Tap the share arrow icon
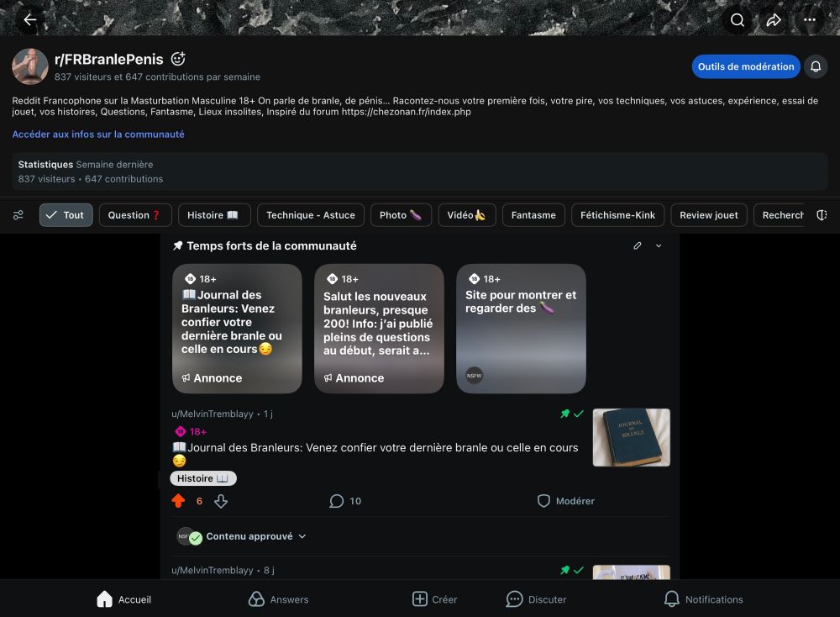This screenshot has height=617, width=840. click(774, 20)
